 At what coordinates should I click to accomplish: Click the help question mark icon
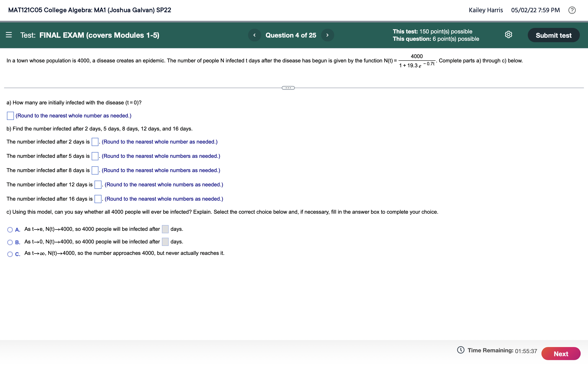pyautogui.click(x=572, y=10)
